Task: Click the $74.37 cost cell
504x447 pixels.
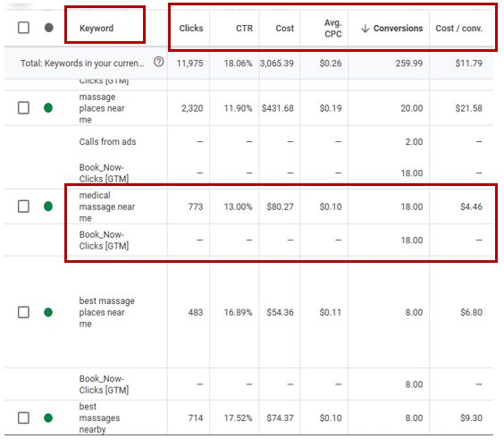Action: click(x=281, y=418)
